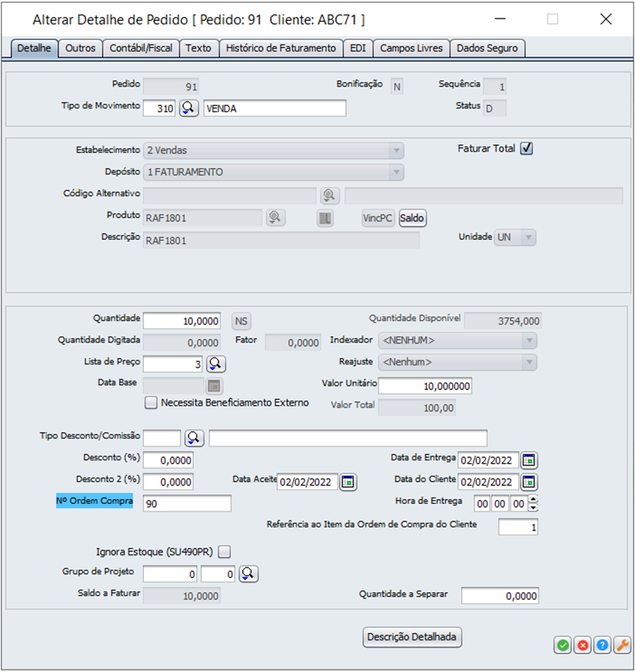Open Data Aceite calendar picker

coord(348,482)
